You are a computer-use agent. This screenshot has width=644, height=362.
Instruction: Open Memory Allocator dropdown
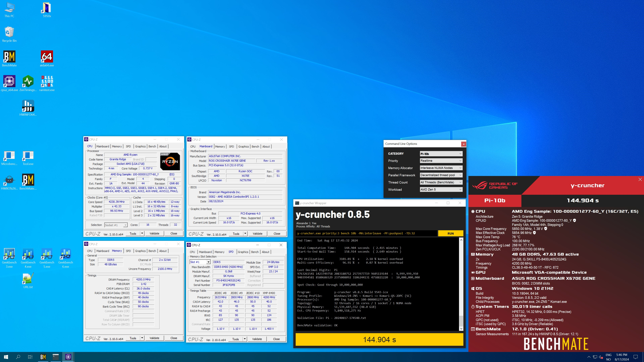tap(441, 168)
